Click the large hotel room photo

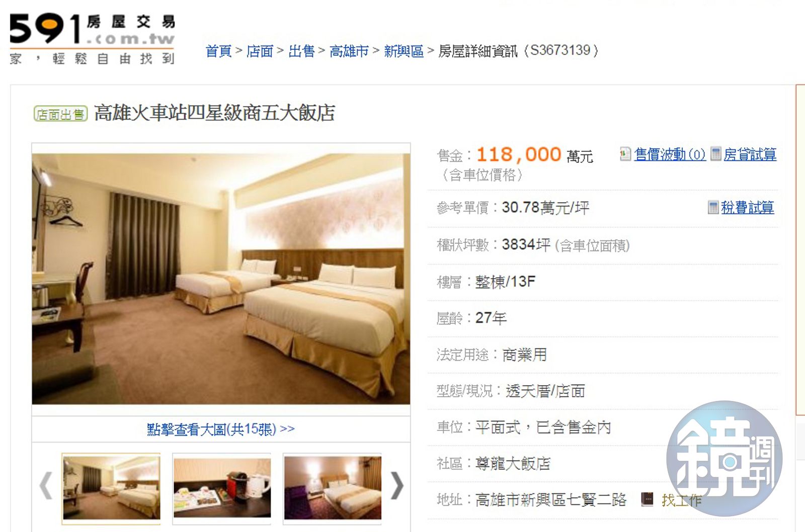[221, 279]
